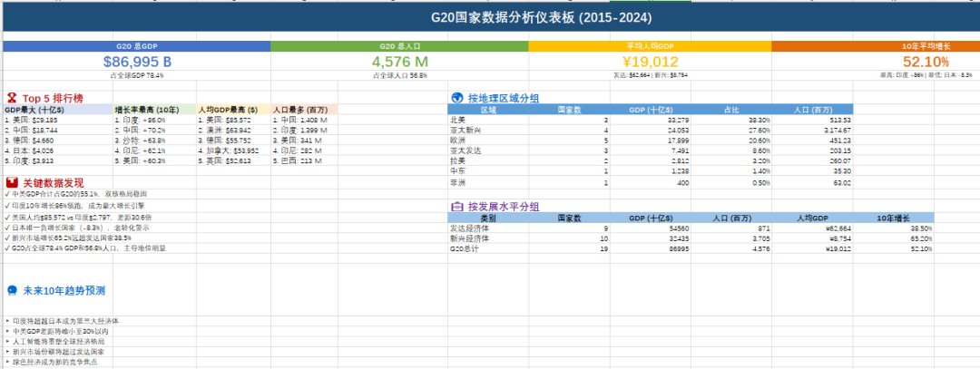
Task: Click the G20总计 row label
Action: tap(466, 248)
